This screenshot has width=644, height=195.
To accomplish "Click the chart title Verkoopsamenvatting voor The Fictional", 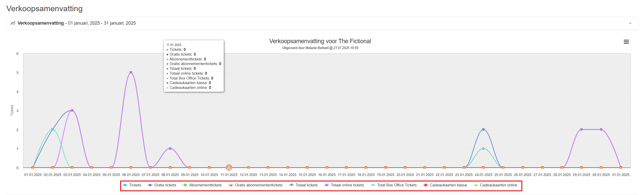I will click(x=320, y=41).
